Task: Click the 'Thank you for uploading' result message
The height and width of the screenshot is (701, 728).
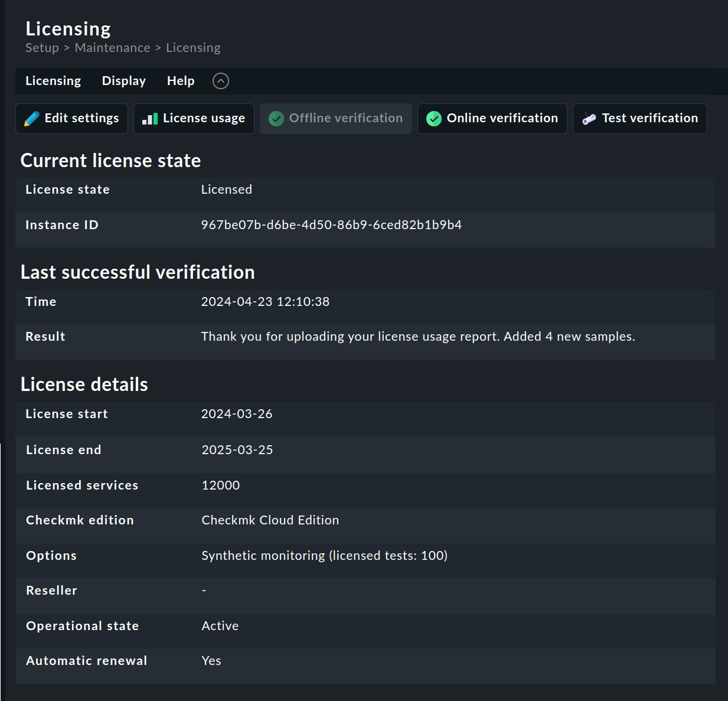Action: 418,337
